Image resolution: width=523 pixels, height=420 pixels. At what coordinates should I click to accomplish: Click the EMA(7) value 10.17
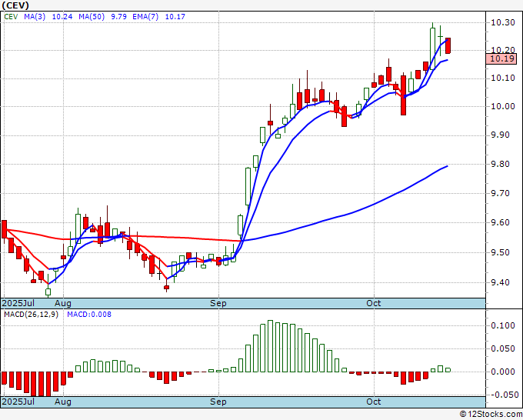tap(175, 17)
